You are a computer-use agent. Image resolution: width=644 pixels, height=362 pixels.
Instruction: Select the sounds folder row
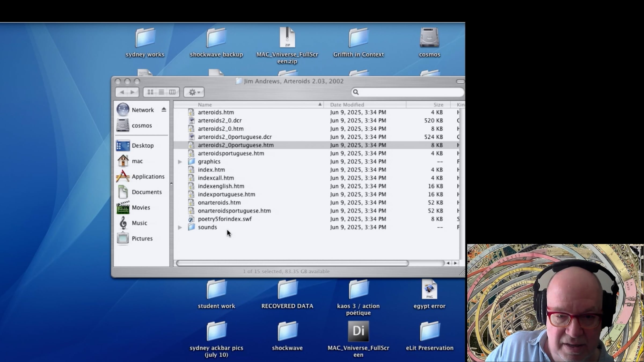[317, 227]
